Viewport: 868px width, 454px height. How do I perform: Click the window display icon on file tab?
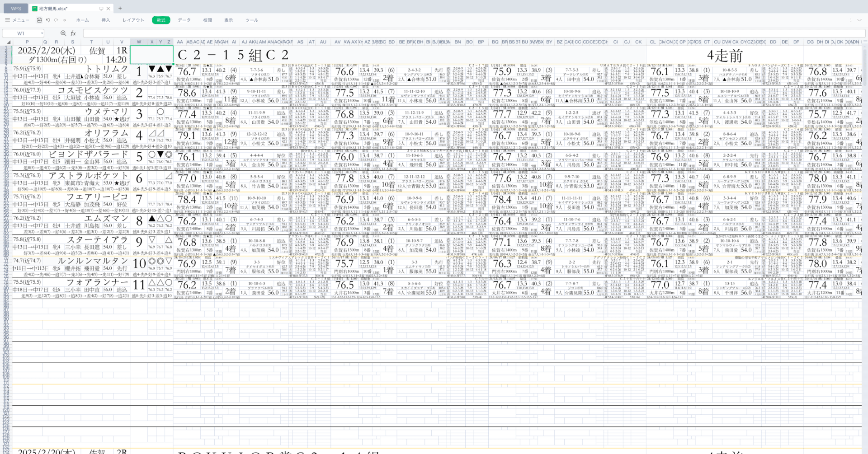pos(101,9)
